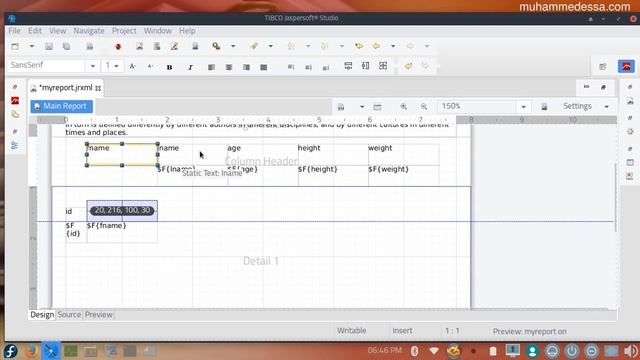Image resolution: width=640 pixels, height=360 pixels.
Task: Open the 150% zoom level dropdown
Action: 523,107
